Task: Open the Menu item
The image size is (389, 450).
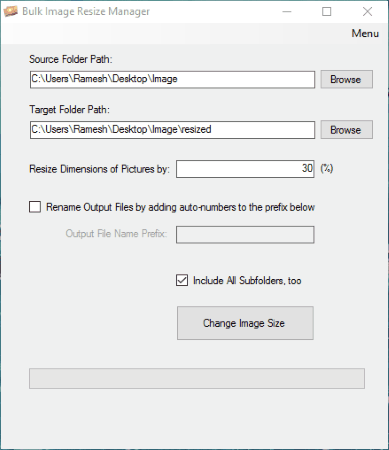Action: click(365, 33)
